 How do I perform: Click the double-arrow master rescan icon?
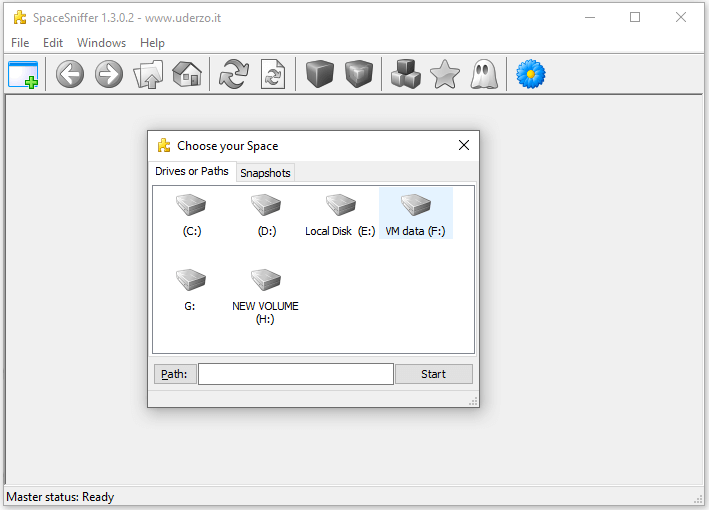(234, 74)
